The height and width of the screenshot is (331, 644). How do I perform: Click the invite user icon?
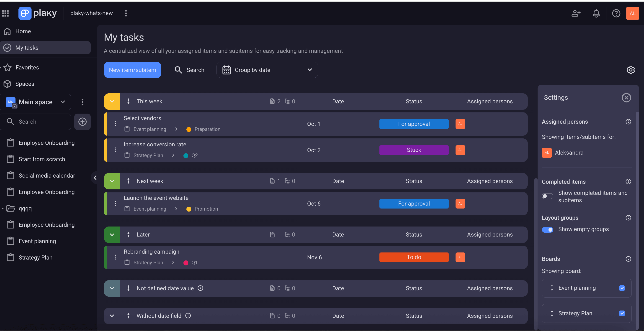click(575, 13)
